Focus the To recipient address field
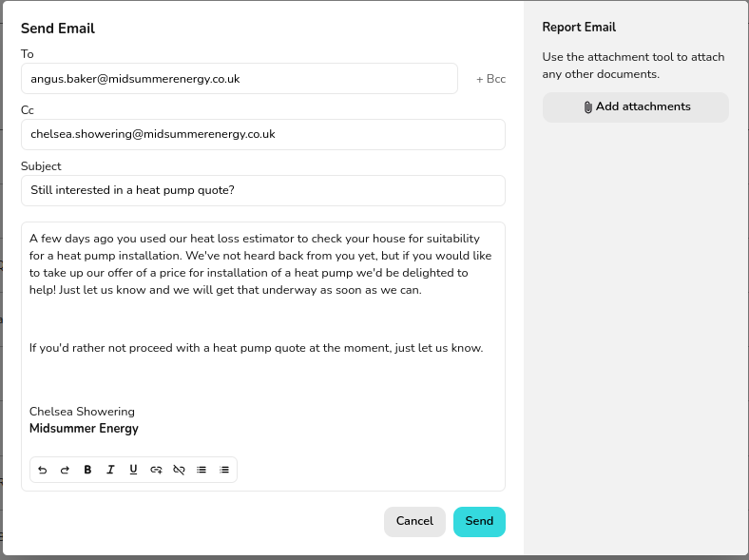The width and height of the screenshot is (749, 560). [240, 79]
